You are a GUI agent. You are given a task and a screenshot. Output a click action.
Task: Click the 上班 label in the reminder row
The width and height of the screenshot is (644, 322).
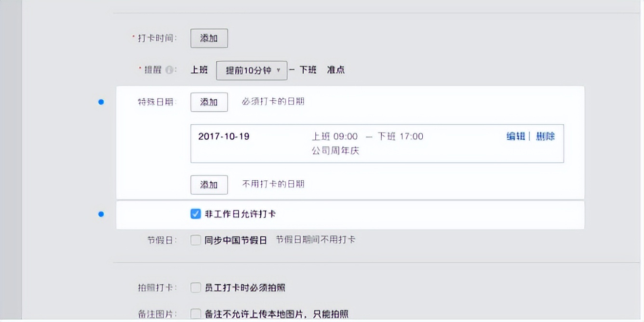pyautogui.click(x=198, y=70)
